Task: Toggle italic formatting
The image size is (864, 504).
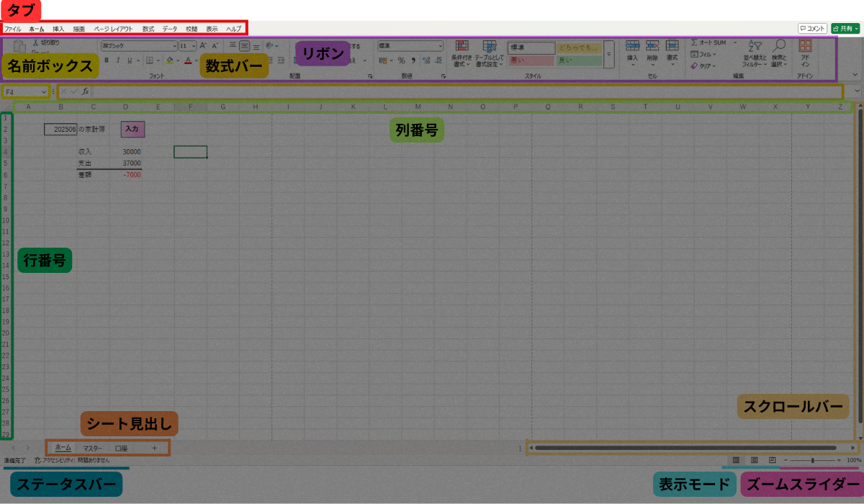Action: [117, 60]
